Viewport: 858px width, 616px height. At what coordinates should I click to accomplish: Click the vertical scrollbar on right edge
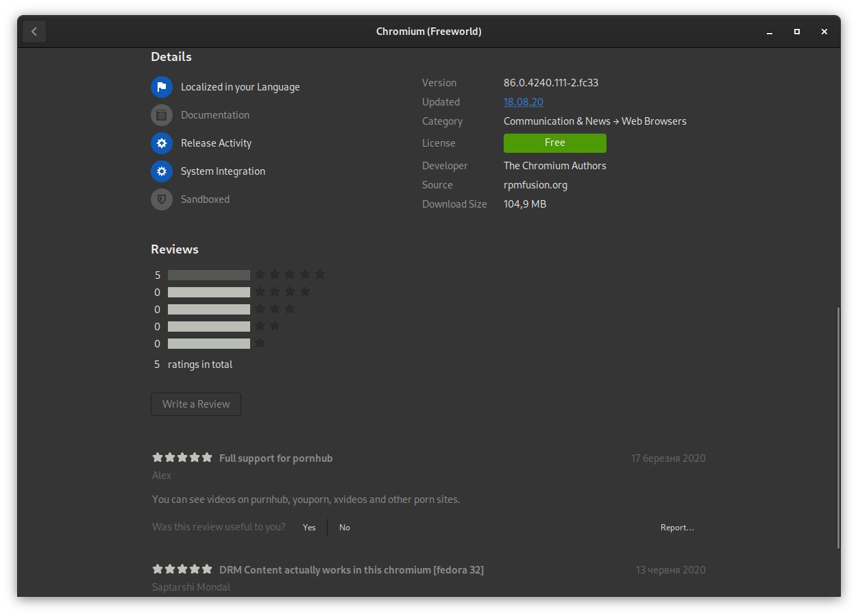click(x=837, y=428)
